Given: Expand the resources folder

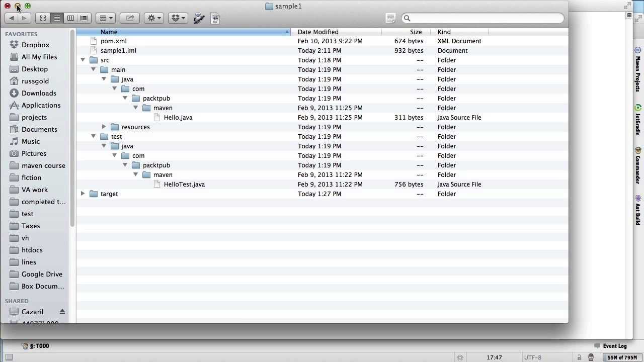Looking at the screenshot, I should point(104,127).
